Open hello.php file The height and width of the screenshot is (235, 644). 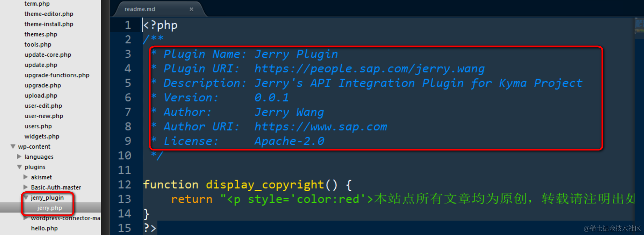(x=44, y=228)
